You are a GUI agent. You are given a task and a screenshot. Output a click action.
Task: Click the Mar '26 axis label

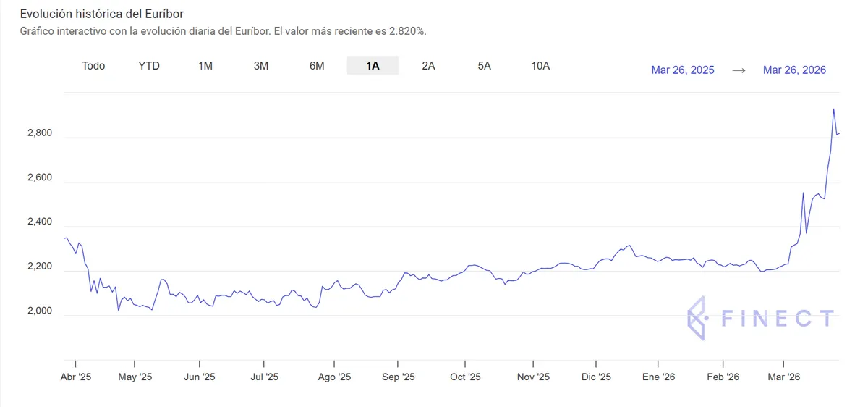783,377
